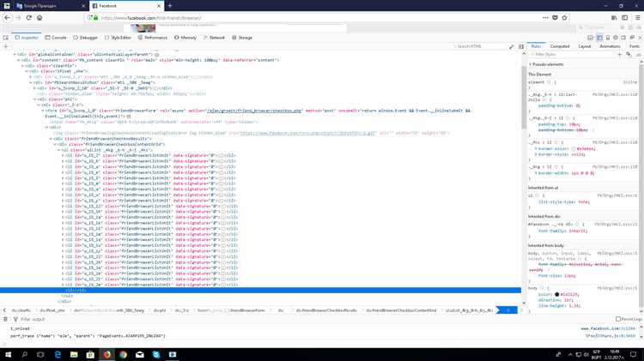Open DevTools settings gear icon

point(616,38)
